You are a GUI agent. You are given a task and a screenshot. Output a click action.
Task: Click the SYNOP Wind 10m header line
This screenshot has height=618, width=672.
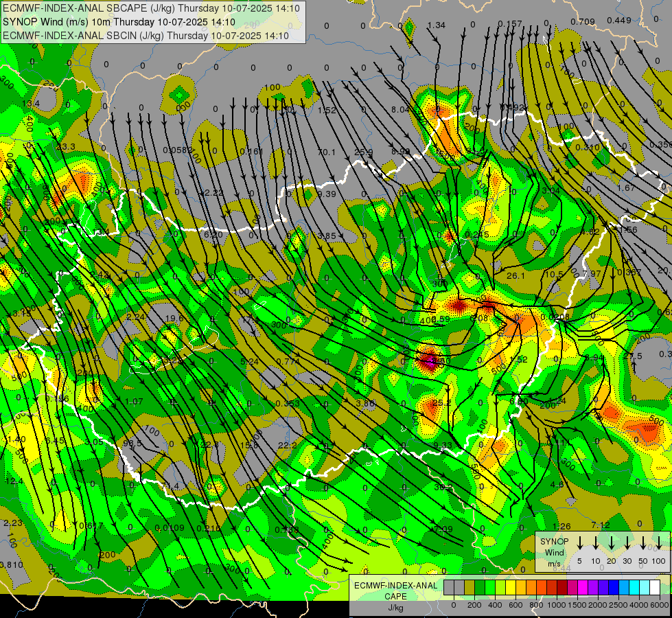click(119, 22)
